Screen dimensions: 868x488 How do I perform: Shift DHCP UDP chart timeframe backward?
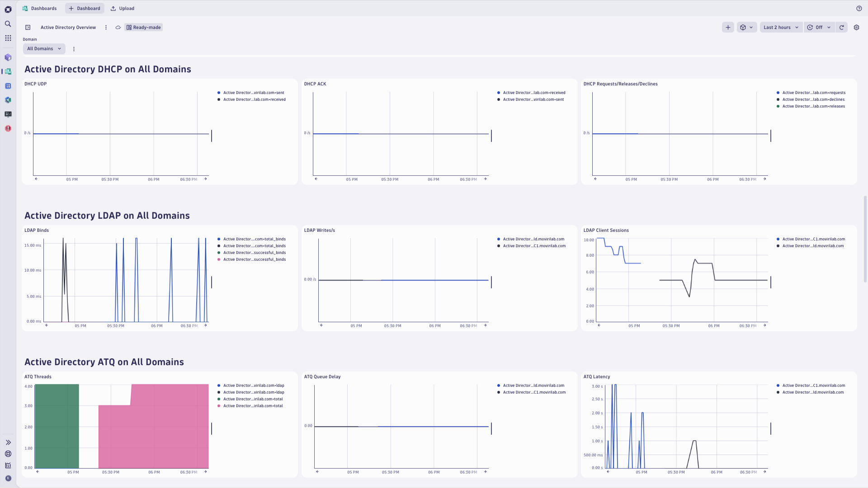(x=36, y=179)
